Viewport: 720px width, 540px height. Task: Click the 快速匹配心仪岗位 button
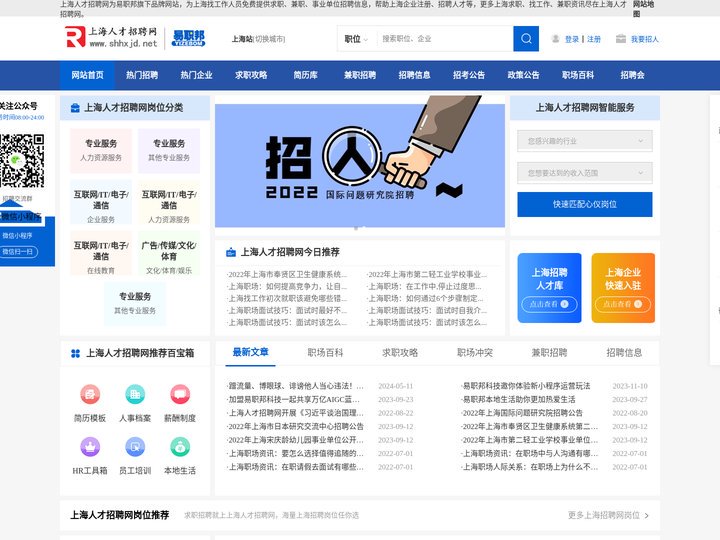[585, 204]
